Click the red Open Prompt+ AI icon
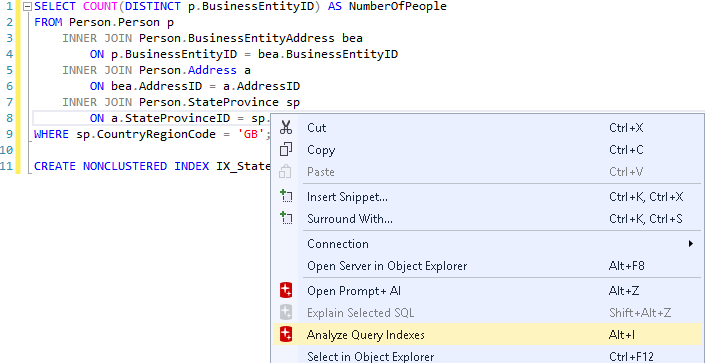This screenshot has width=705, height=363. tap(286, 291)
